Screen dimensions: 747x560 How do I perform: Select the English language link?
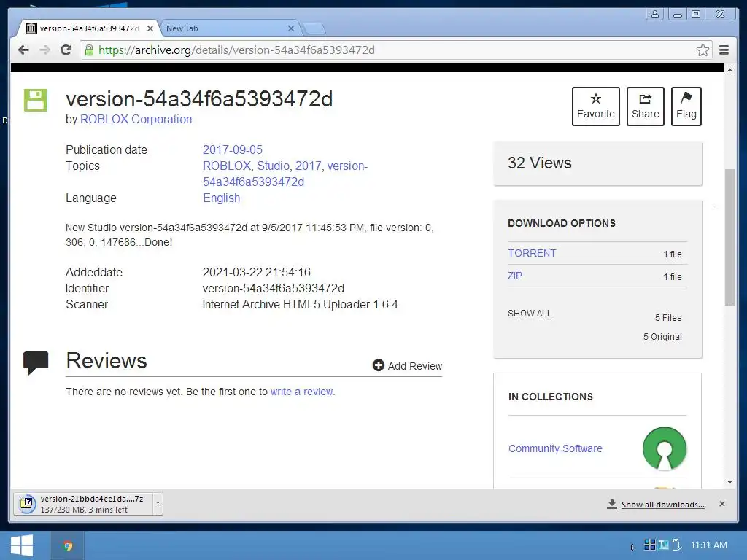(x=221, y=198)
